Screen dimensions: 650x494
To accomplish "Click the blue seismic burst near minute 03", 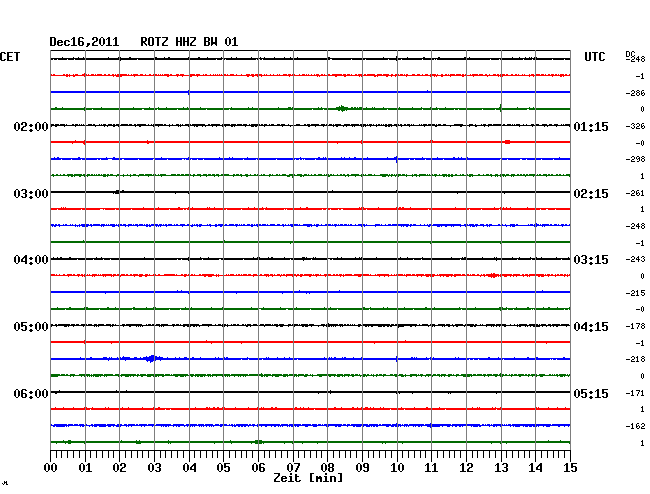I will 152,358.
